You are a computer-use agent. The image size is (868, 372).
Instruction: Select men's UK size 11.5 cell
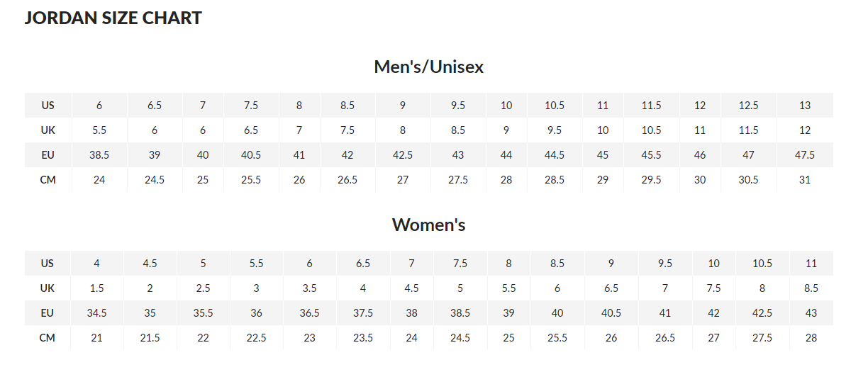[748, 130]
